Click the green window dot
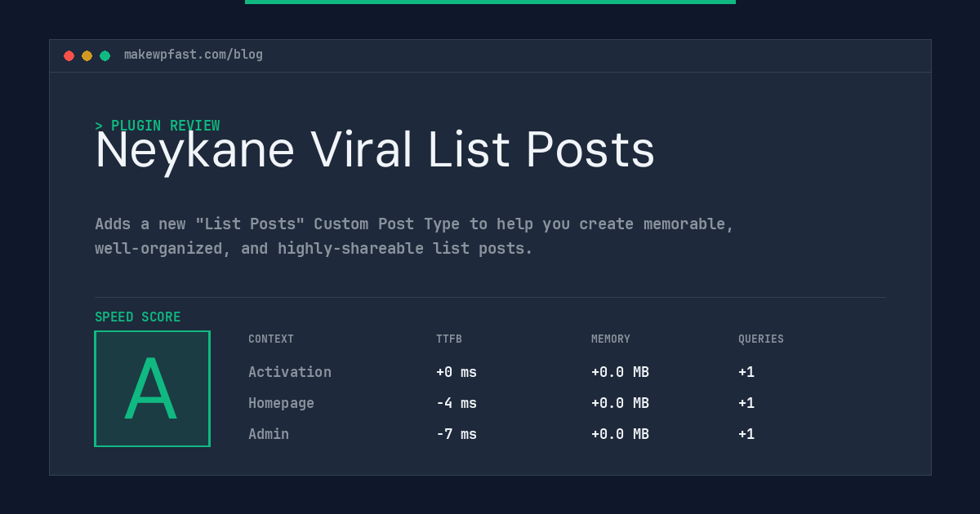The height and width of the screenshot is (514, 980). (x=105, y=55)
